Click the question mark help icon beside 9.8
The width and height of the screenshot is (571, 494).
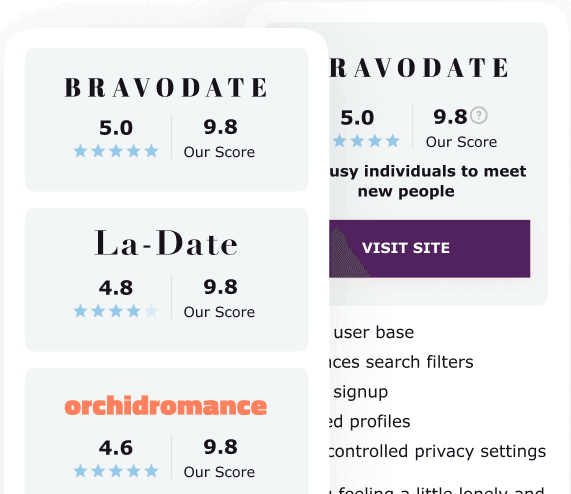(x=479, y=115)
